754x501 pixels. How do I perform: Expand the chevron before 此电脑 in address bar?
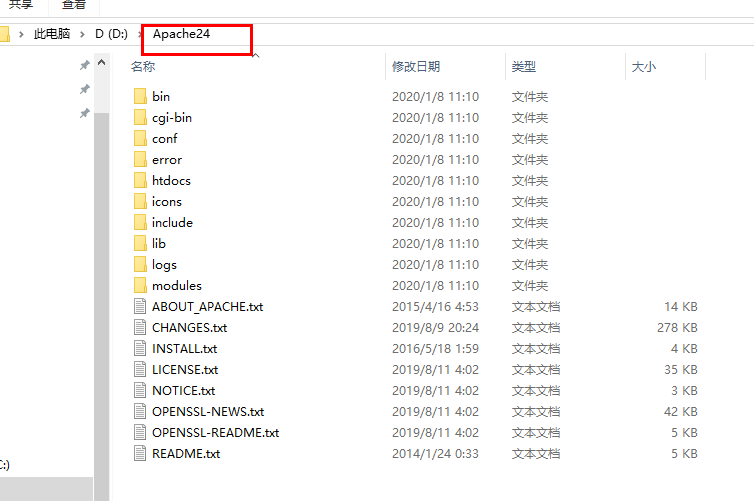[21, 34]
